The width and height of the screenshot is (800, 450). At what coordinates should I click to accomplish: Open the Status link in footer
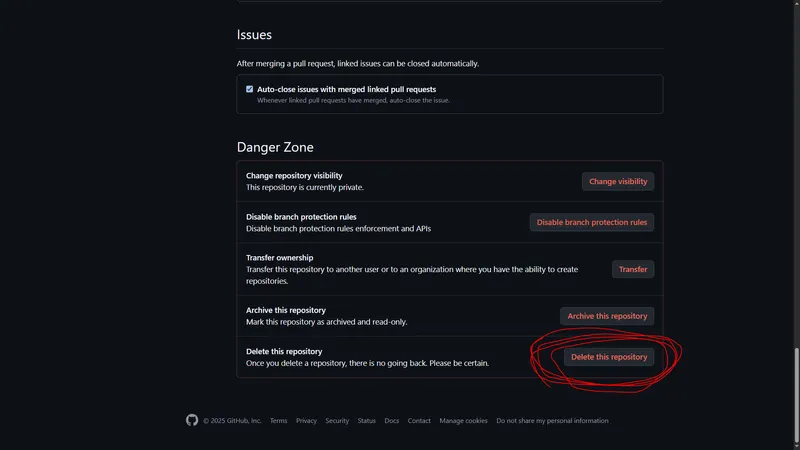coord(367,421)
